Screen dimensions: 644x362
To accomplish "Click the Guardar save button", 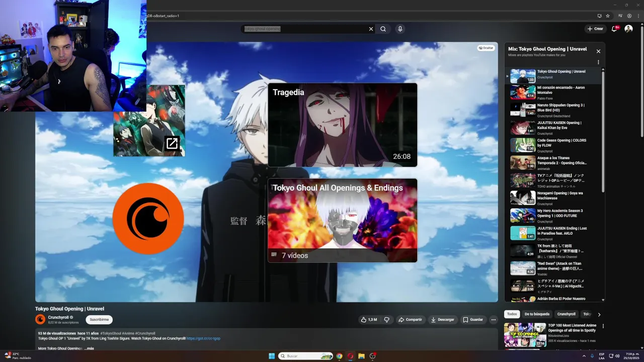I will click(x=473, y=320).
